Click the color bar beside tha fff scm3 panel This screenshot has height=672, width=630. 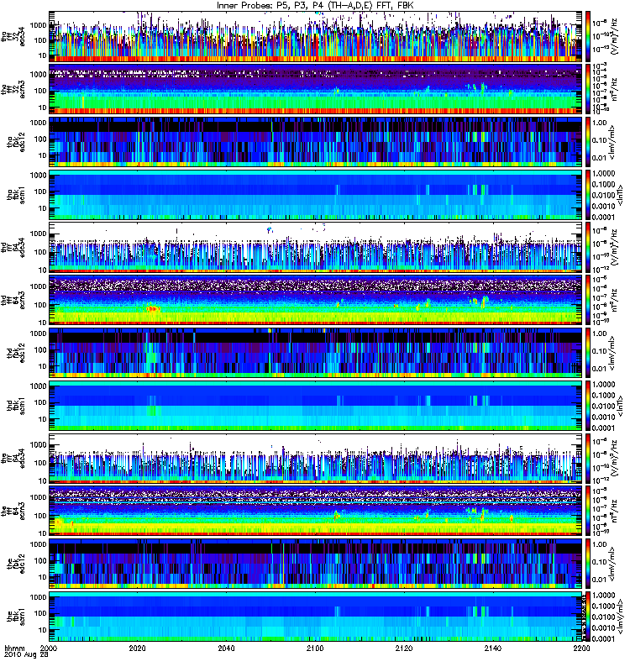click(589, 89)
